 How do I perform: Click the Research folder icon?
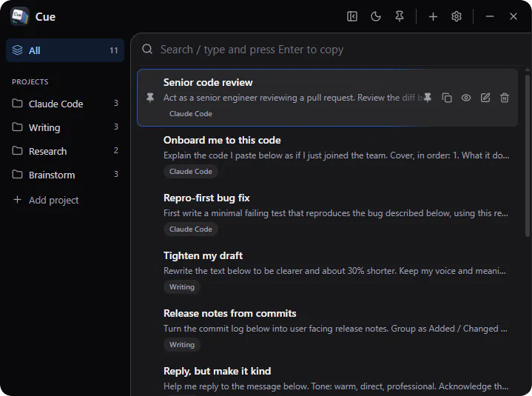pyautogui.click(x=17, y=150)
